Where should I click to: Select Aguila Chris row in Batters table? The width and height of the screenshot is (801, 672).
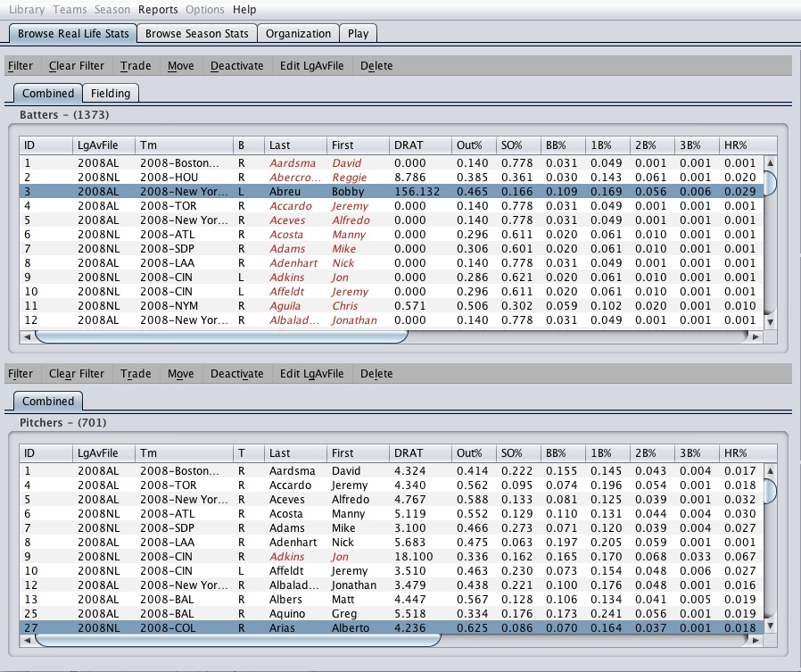click(x=392, y=305)
